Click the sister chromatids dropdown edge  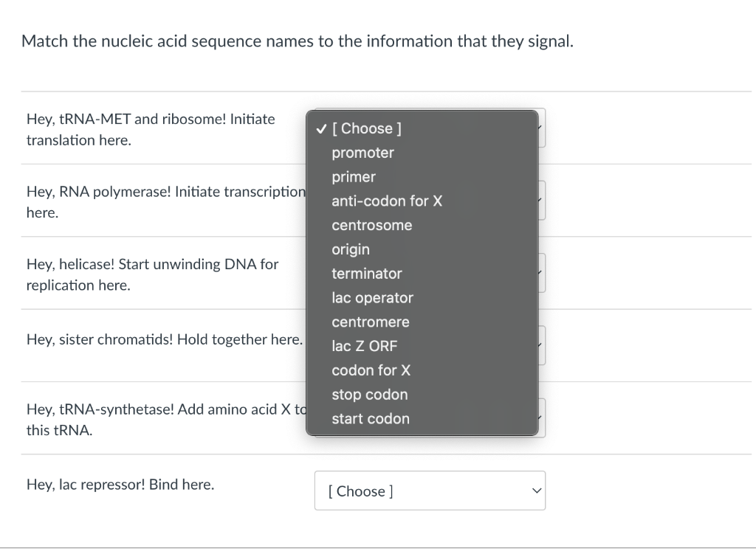[x=543, y=345]
